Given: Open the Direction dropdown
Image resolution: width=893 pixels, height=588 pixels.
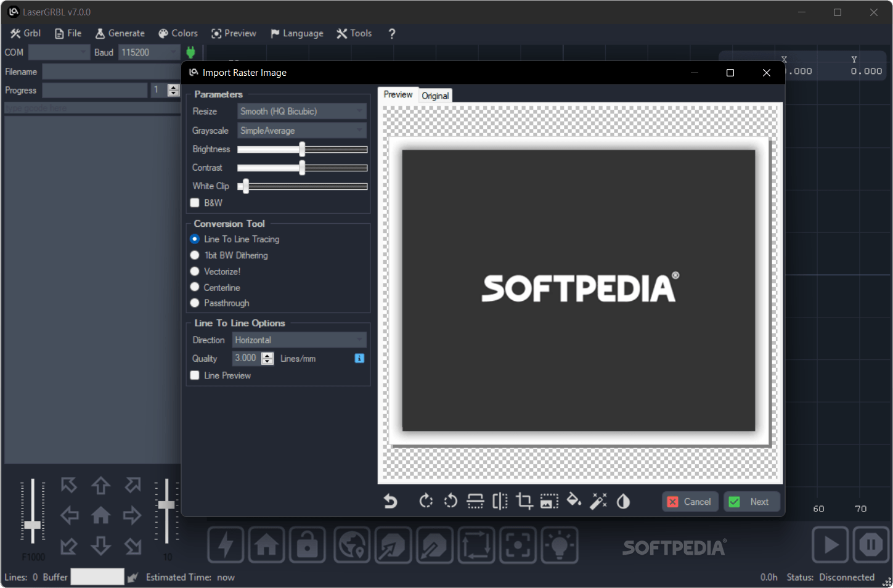Looking at the screenshot, I should pos(299,340).
